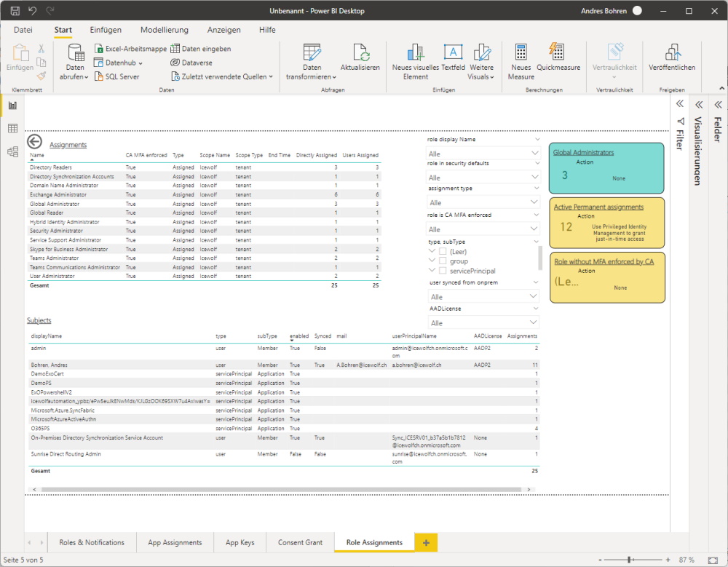Click Role without MFA enforced by CA title
Screen dimensions: 728x567
click(604, 262)
